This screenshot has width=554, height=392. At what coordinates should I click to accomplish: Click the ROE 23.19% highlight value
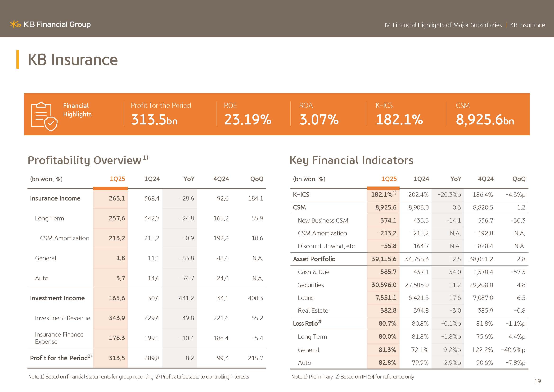click(x=248, y=119)
